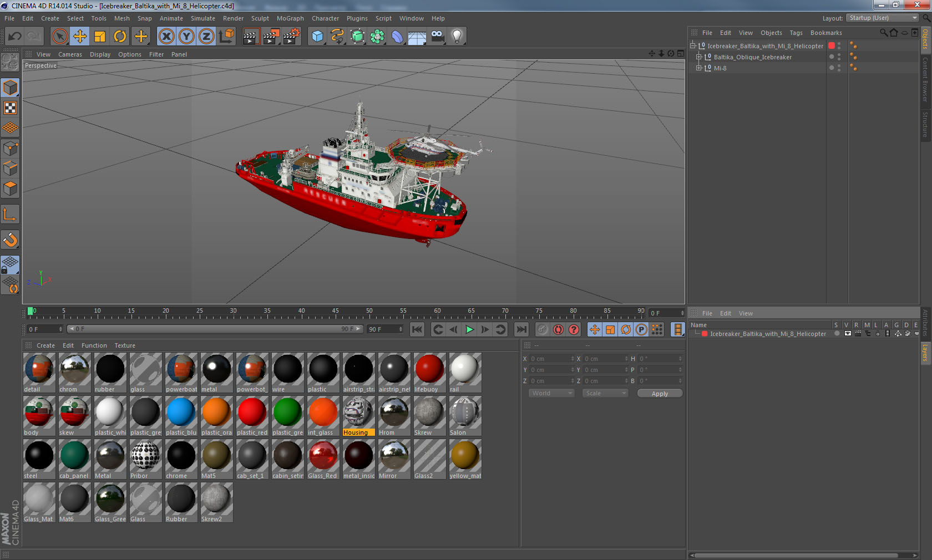Viewport: 932px width, 560px height.
Task: Open the Bookmarks menu in Object manager
Action: 826,33
